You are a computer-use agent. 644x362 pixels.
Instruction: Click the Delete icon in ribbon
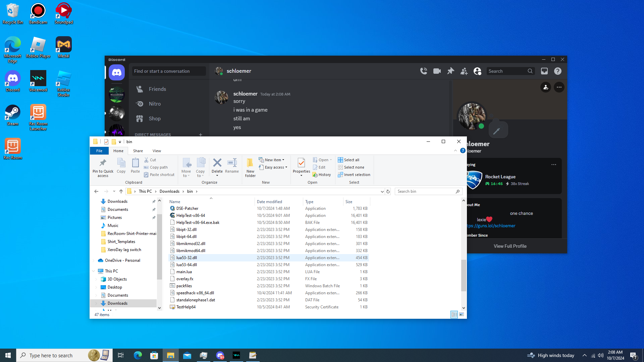[217, 163]
